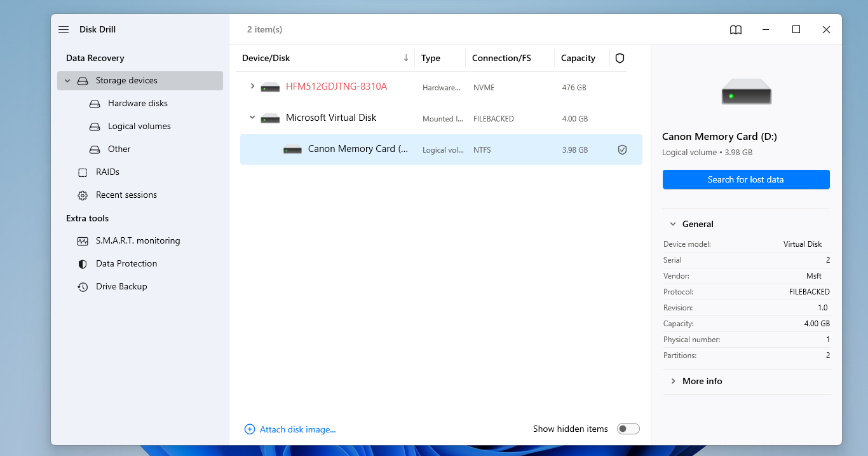Viewport: 868px width, 456px height.
Task: Click the HFM512GDJTNG-8310A disk icon
Action: [x=270, y=87]
